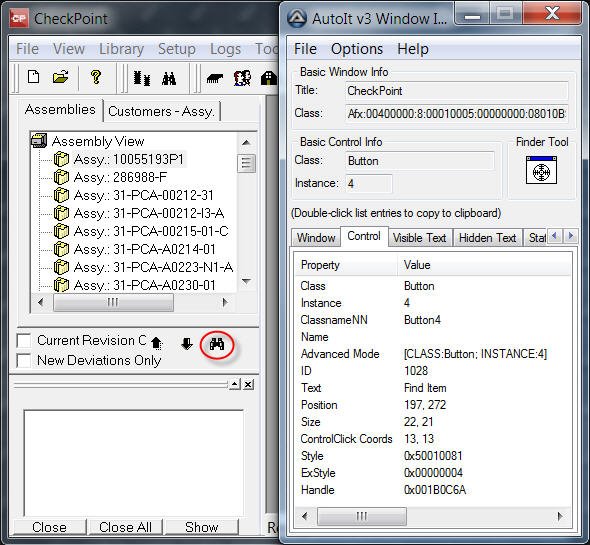Click the people customers toolbar icon
The height and width of the screenshot is (545, 590).
point(242,78)
